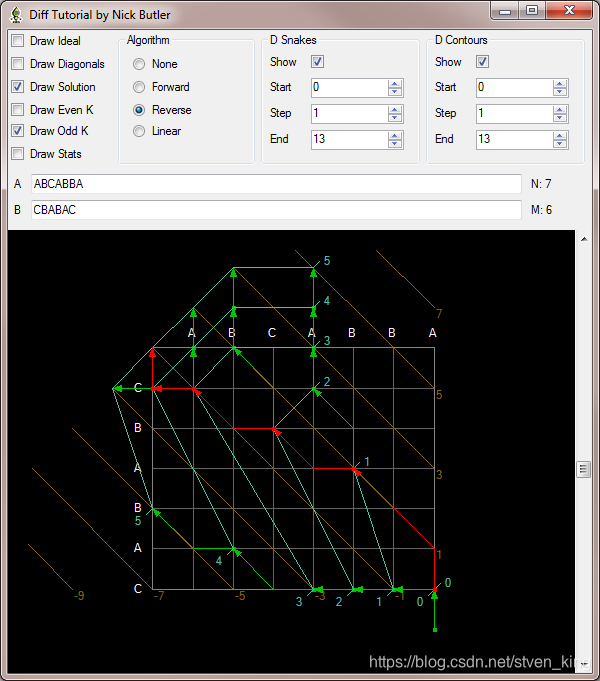
Task: Click the D Snakes End input field
Action: pyautogui.click(x=350, y=140)
